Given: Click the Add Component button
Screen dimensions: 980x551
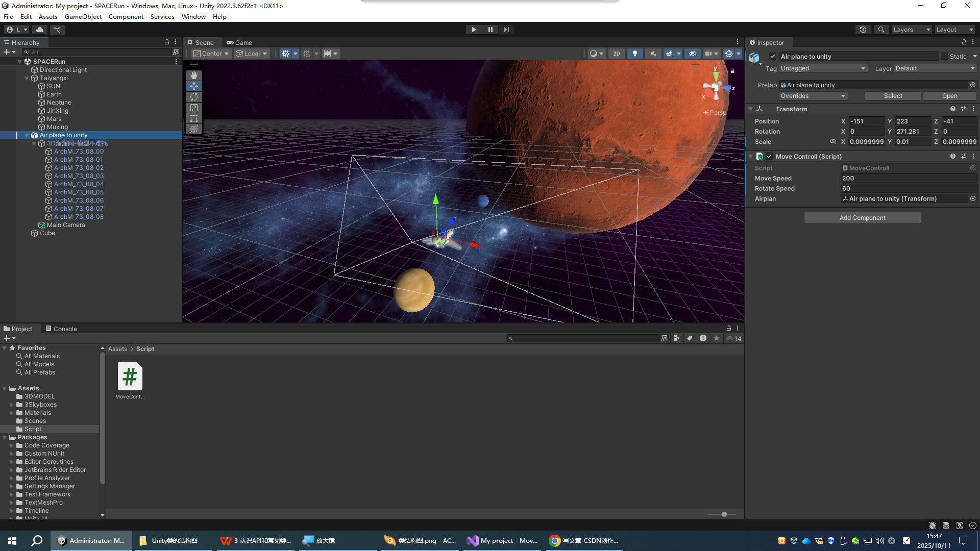Looking at the screenshot, I should point(862,218).
